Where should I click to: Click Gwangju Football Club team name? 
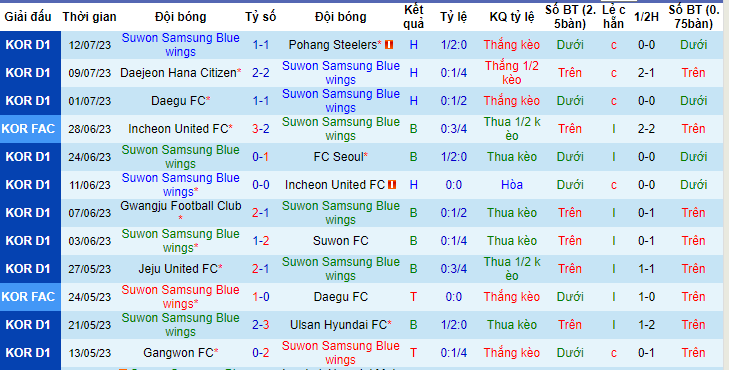point(181,206)
